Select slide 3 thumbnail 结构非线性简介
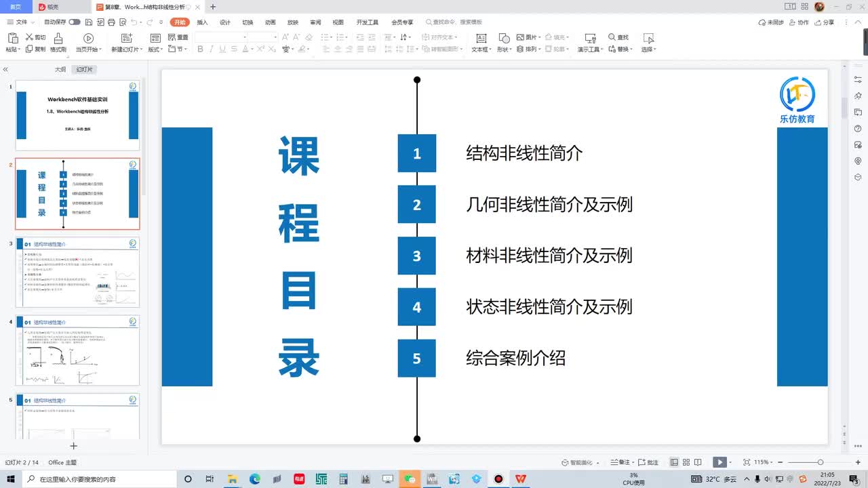The image size is (868, 488). tap(77, 272)
